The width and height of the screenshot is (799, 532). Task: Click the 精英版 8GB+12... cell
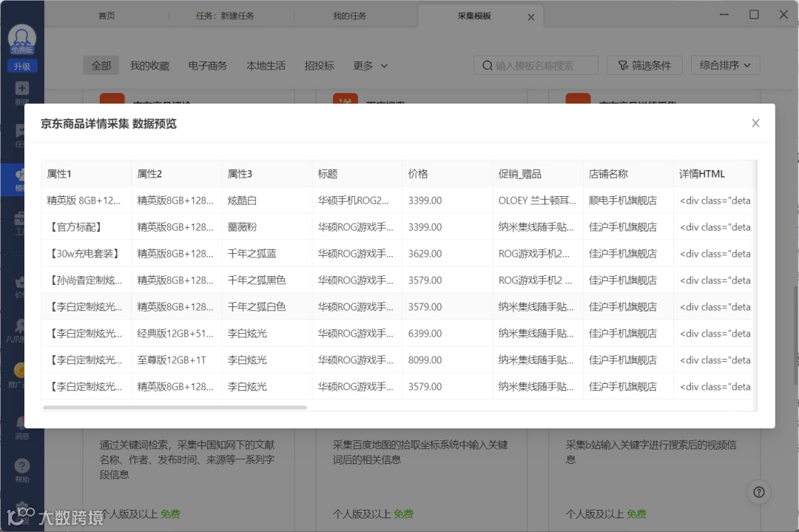click(86, 201)
